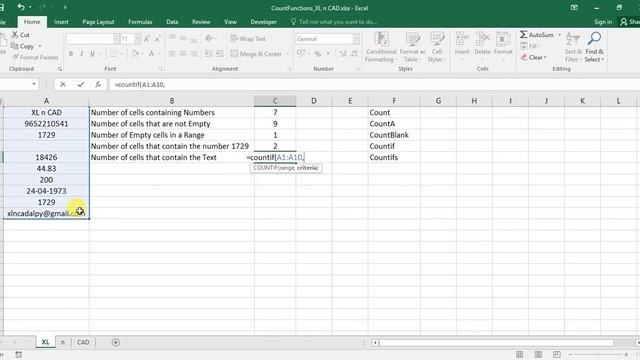
Task: Adjust the zoom slider in status bar
Action: pyautogui.click(x=598, y=354)
